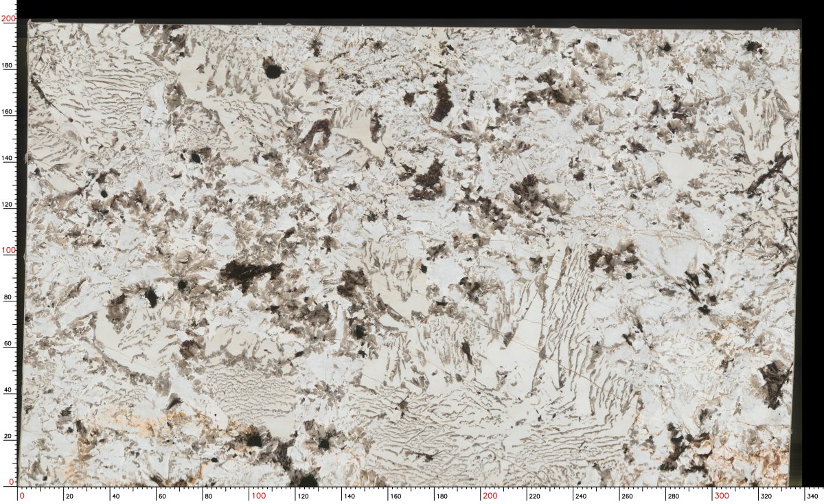Click the red 100 label on horizontal ruler
Screen dimensions: 824x504
click(x=258, y=496)
